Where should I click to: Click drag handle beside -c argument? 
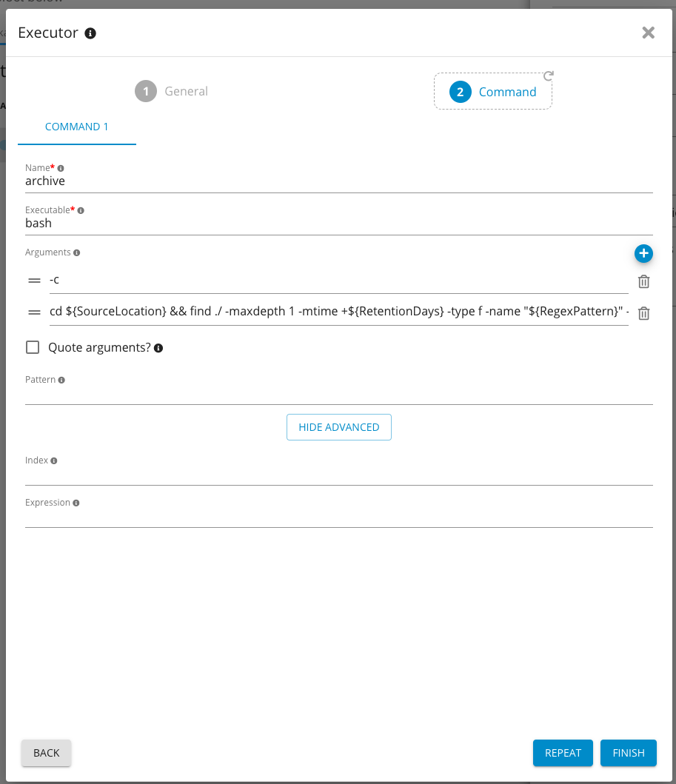coord(34,281)
